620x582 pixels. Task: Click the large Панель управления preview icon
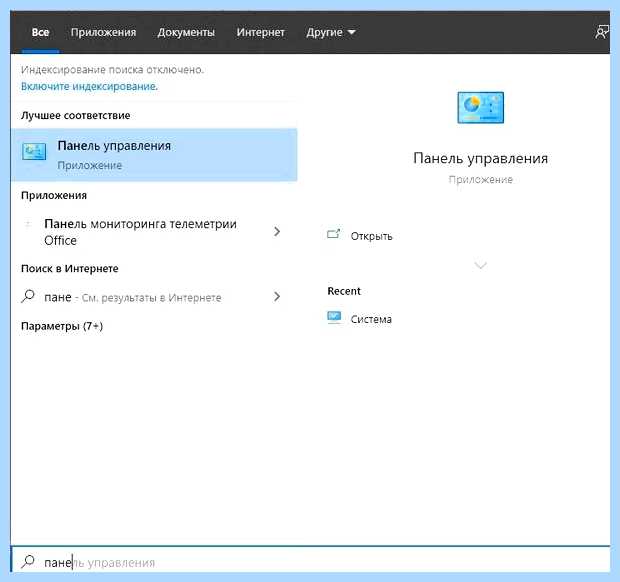coord(480,108)
